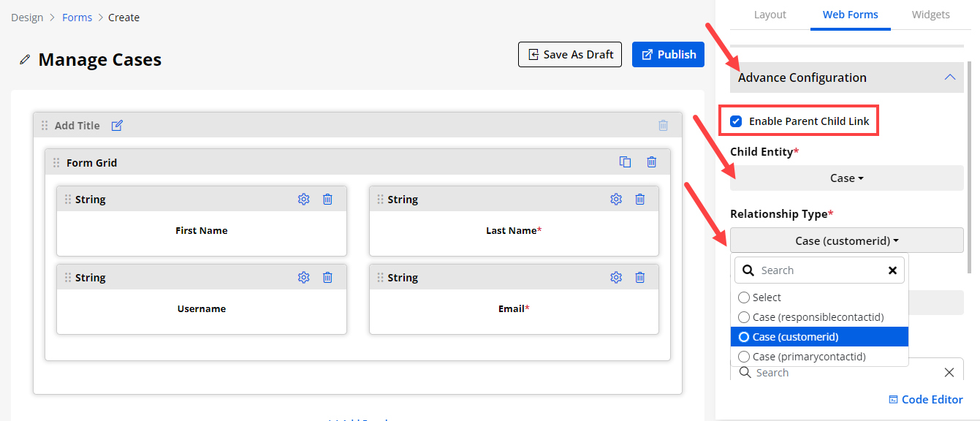
Task: Toggle the Relationship Type dropdown
Action: click(846, 240)
